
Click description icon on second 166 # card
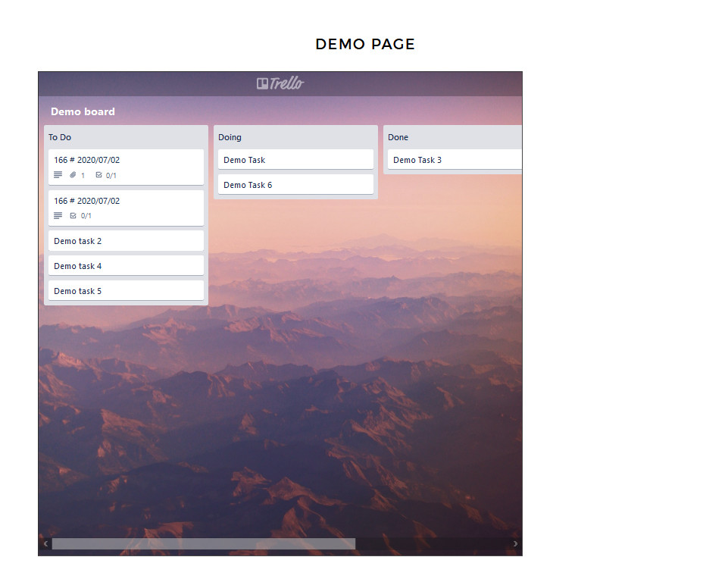[x=58, y=215]
